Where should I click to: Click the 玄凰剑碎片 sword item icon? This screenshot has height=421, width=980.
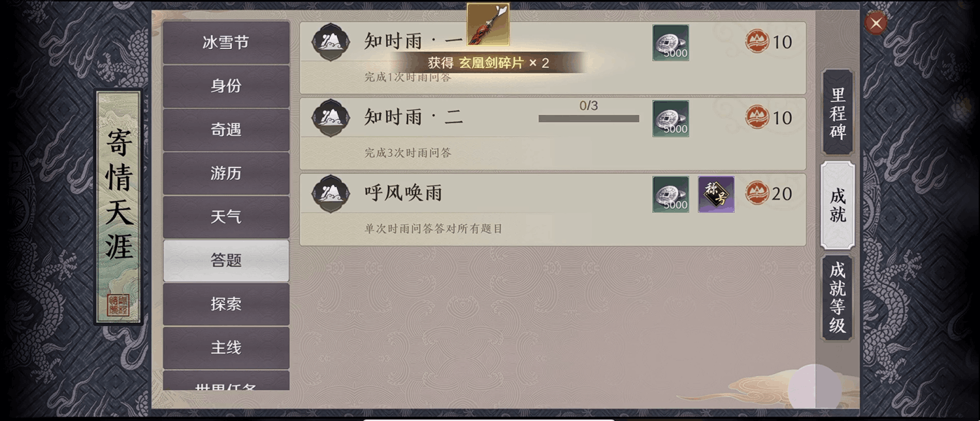(x=488, y=24)
